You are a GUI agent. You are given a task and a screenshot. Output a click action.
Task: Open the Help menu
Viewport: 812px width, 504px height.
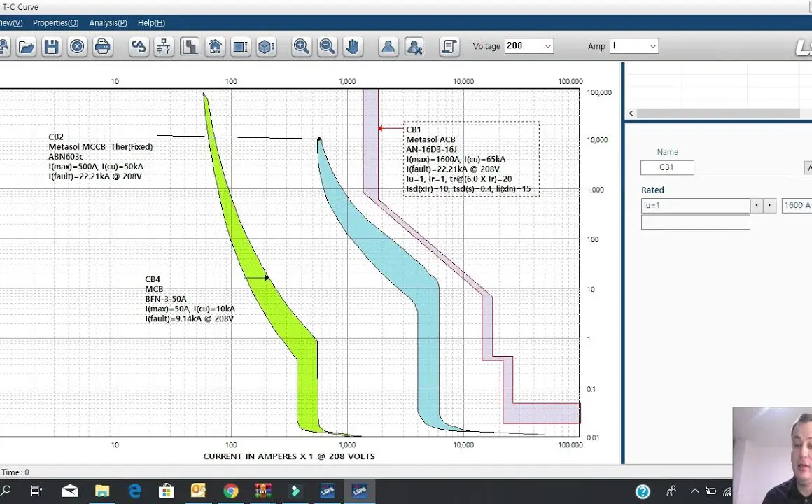(x=151, y=23)
